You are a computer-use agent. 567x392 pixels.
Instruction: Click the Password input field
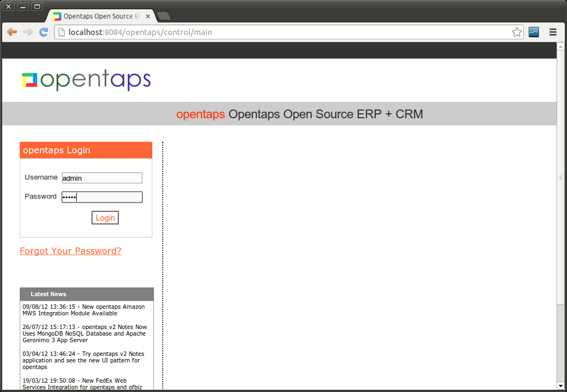point(102,197)
